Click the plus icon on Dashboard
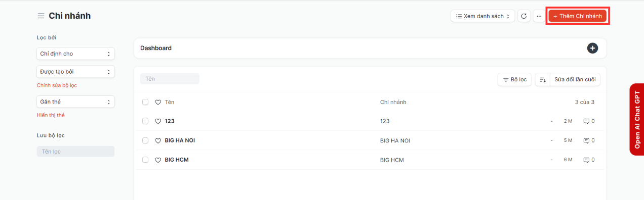The width and height of the screenshot is (644, 200). (592, 48)
